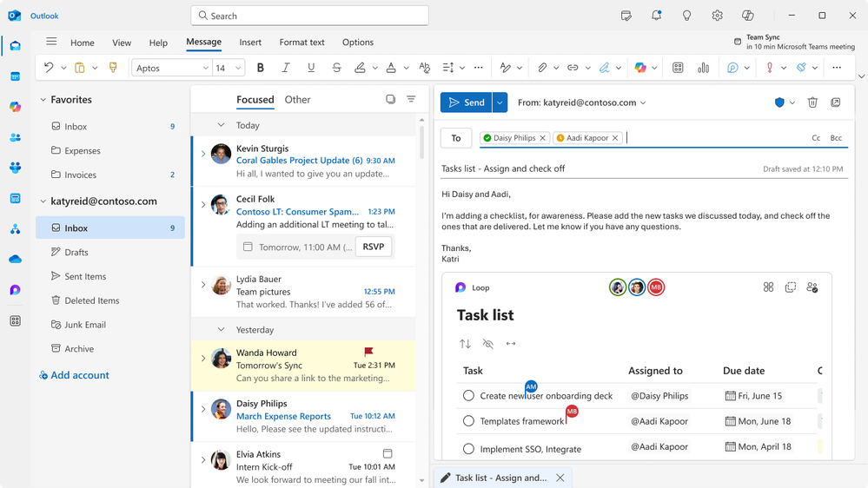
Task: Click in the Search box
Action: pos(310,16)
